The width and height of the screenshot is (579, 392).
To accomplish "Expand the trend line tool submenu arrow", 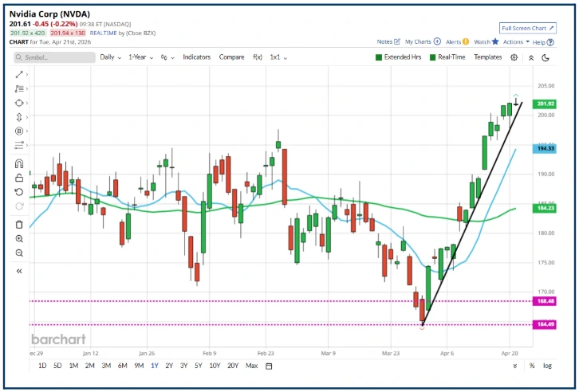I will [x=27, y=75].
